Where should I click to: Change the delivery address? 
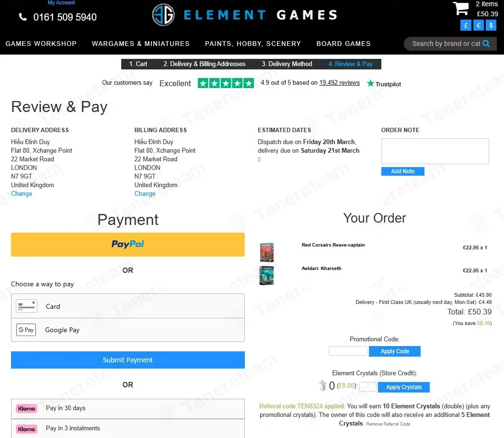click(x=22, y=194)
